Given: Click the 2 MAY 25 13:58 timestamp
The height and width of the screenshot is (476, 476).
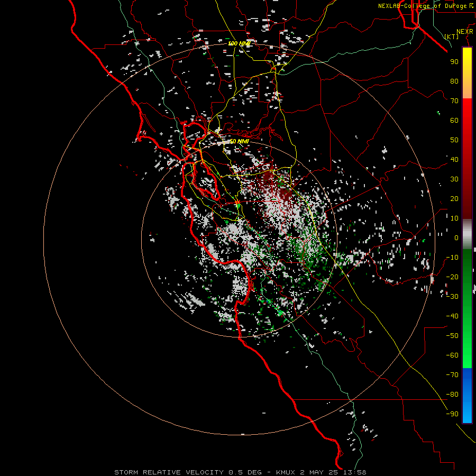Looking at the screenshot, I should pos(333,472).
